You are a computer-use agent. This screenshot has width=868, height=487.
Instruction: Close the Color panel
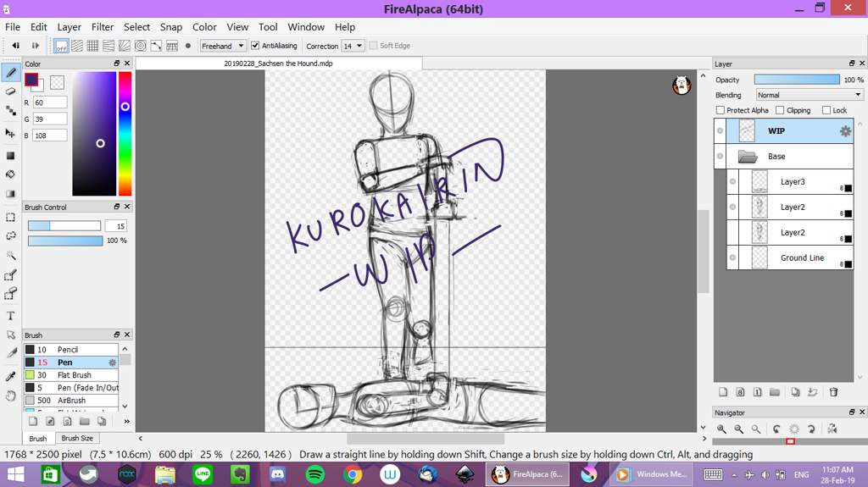pyautogui.click(x=127, y=64)
